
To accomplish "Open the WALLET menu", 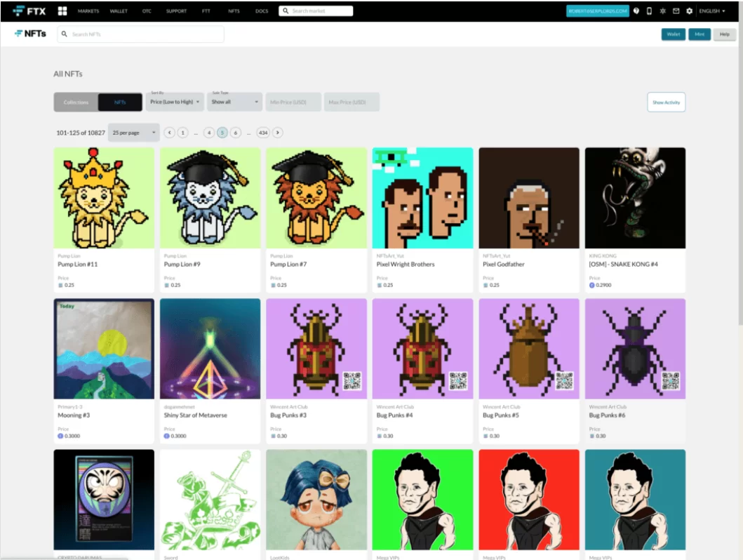I will [119, 11].
